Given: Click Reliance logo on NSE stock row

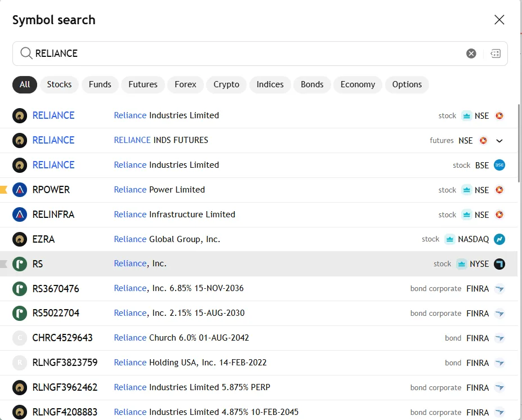Looking at the screenshot, I should [20, 116].
